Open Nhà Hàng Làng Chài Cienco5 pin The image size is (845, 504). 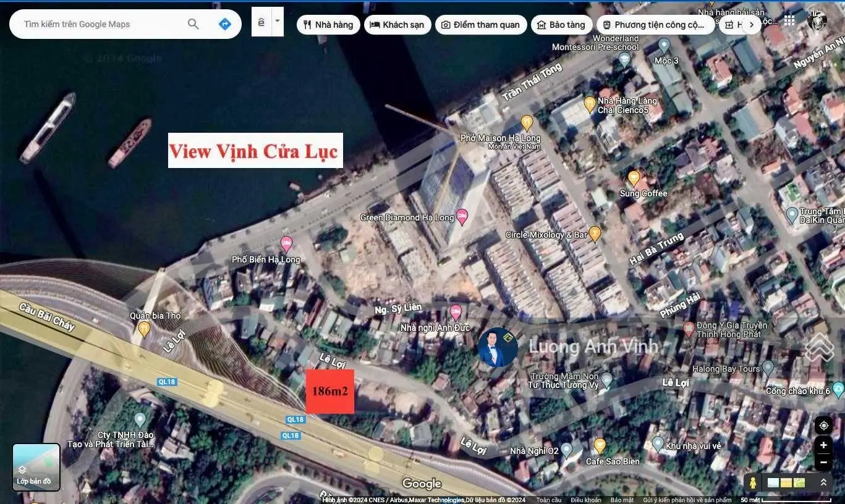click(590, 104)
